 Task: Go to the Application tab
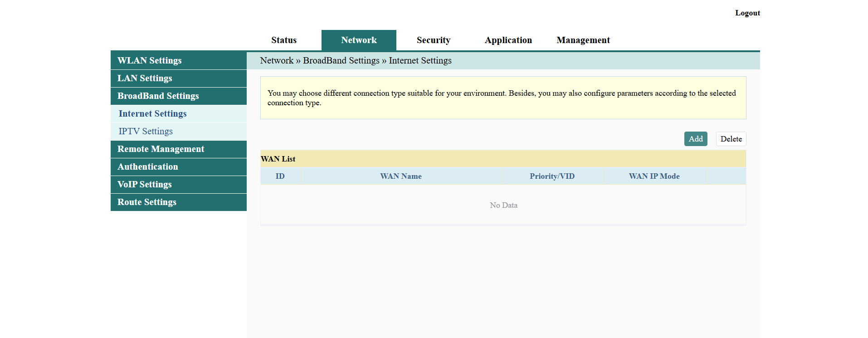point(508,40)
